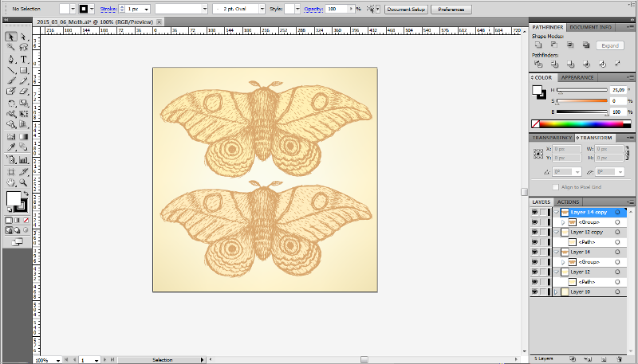Switch to the Document Info tab

point(590,27)
